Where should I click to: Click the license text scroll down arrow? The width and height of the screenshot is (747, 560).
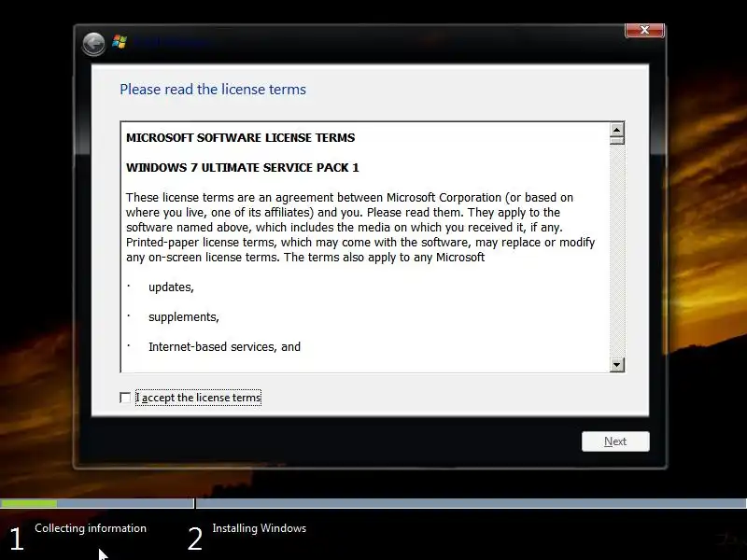(617, 365)
